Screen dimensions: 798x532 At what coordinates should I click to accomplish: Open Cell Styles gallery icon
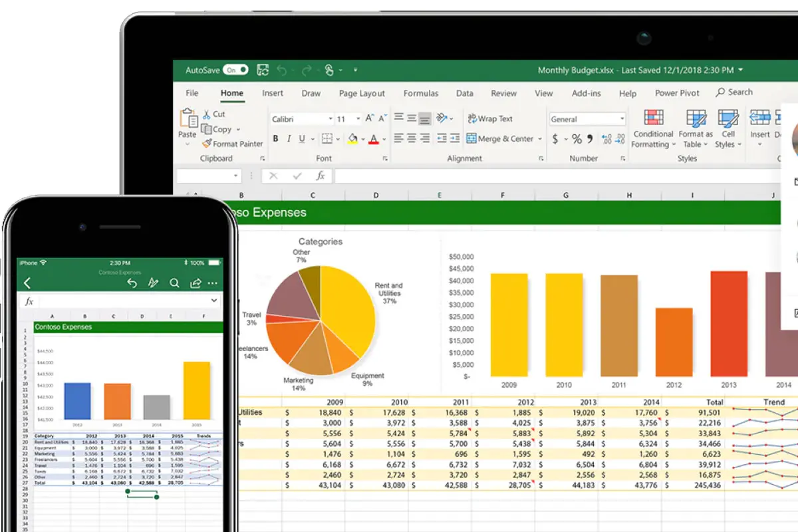(x=728, y=118)
